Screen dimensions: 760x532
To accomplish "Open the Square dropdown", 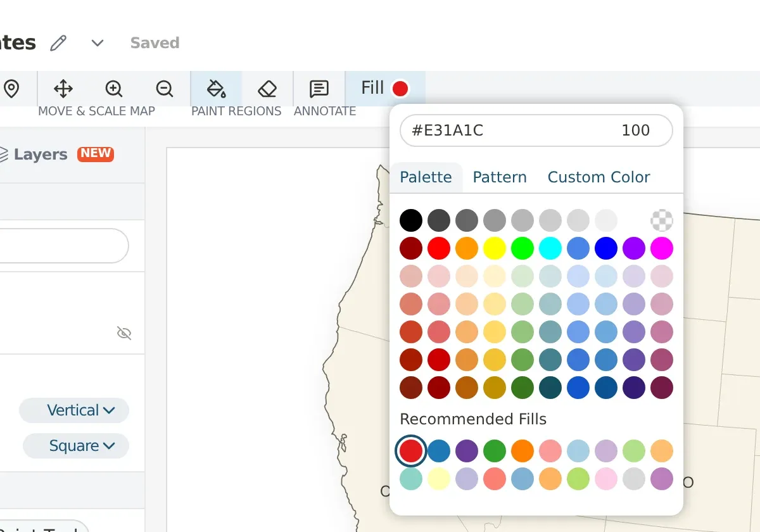I will [76, 446].
